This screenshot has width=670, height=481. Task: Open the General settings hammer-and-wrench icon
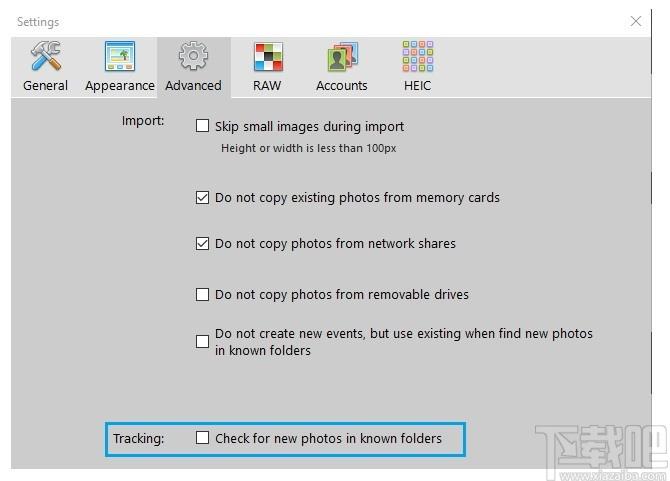(45, 57)
